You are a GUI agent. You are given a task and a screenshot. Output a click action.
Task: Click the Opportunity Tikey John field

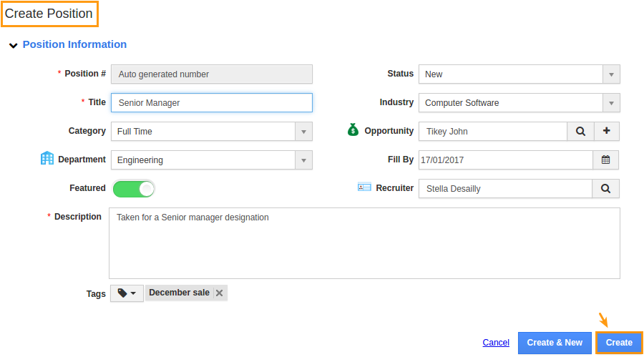493,132
